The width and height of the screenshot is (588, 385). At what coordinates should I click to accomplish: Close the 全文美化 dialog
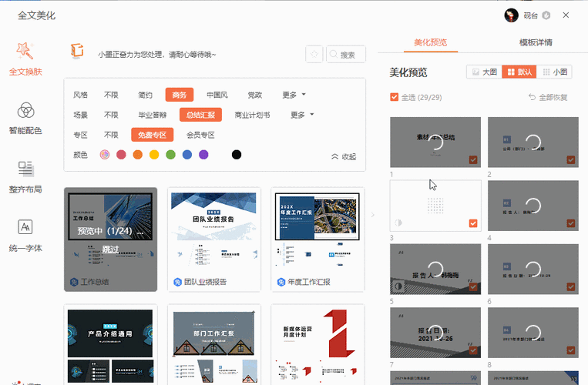tap(566, 15)
